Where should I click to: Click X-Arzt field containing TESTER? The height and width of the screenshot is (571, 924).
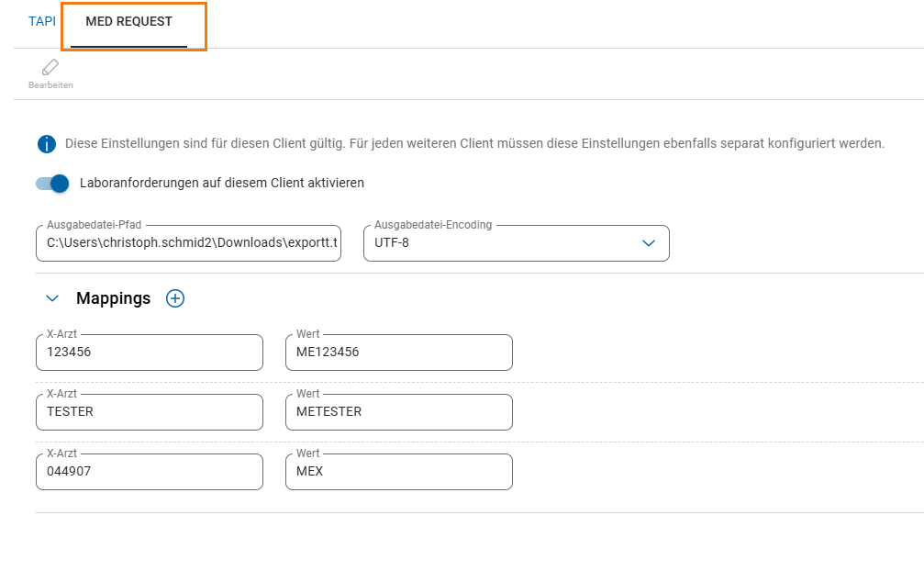(150, 412)
